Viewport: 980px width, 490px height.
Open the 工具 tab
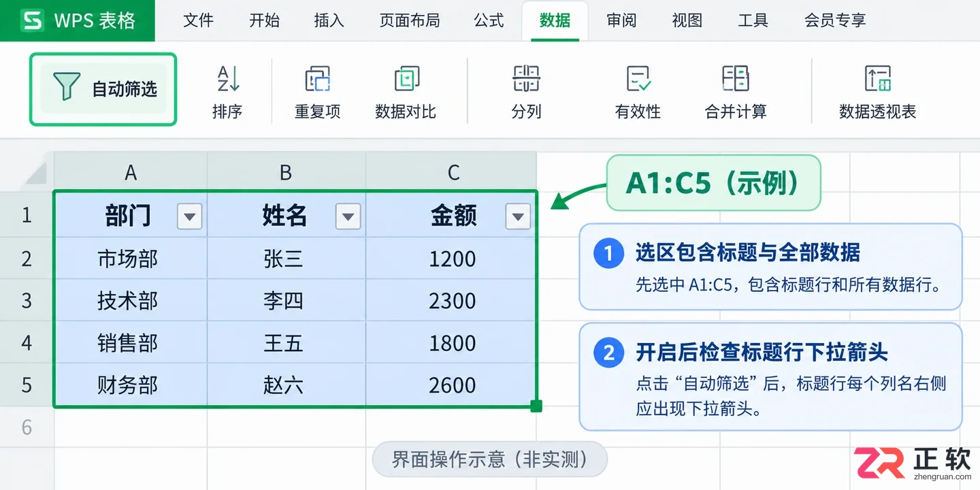(x=753, y=20)
